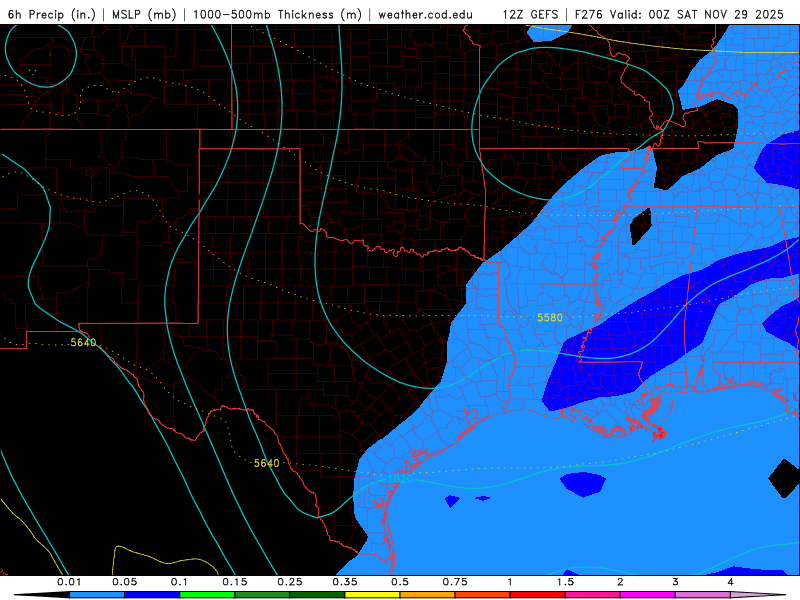Click the 5640 label near west Texas border
Screen dimensions: 800x600
click(83, 342)
